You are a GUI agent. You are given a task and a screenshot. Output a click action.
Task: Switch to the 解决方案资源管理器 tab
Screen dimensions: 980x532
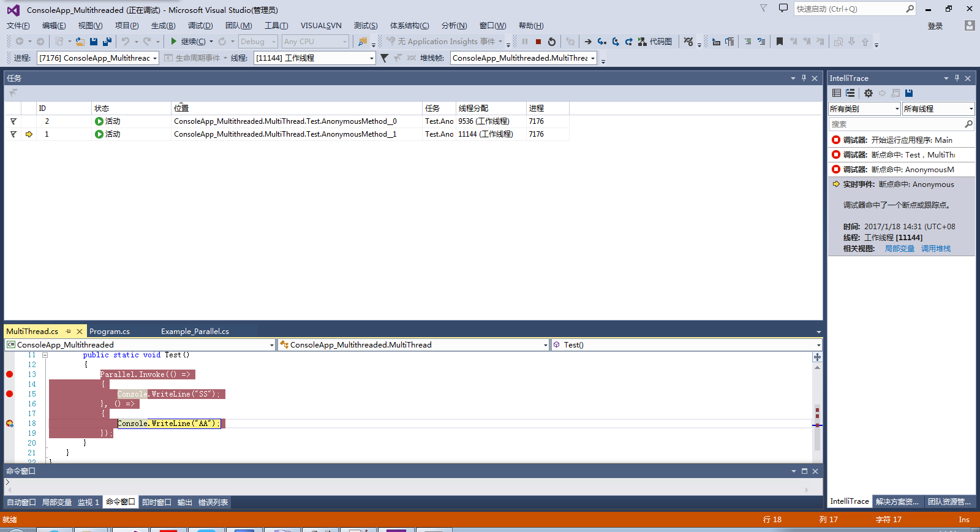[x=897, y=501]
